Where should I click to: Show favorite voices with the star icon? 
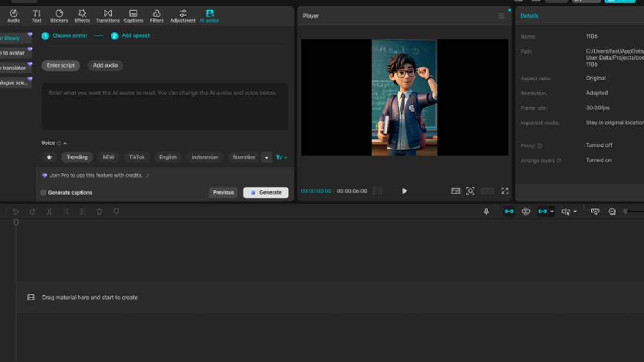tap(50, 157)
